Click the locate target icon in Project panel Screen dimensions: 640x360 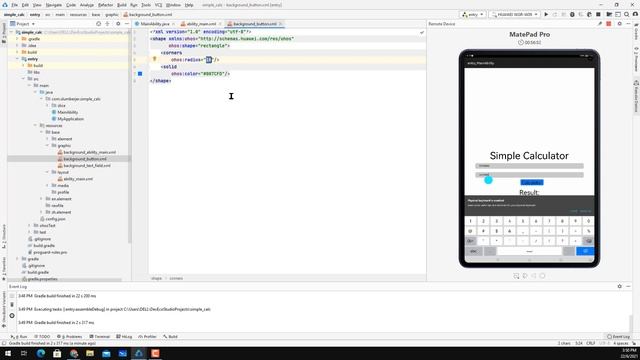tap(98, 24)
